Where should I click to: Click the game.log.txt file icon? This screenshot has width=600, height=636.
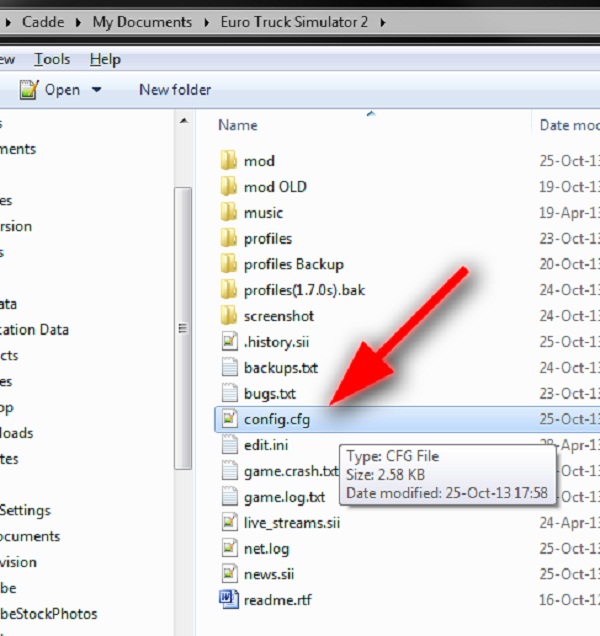(230, 497)
